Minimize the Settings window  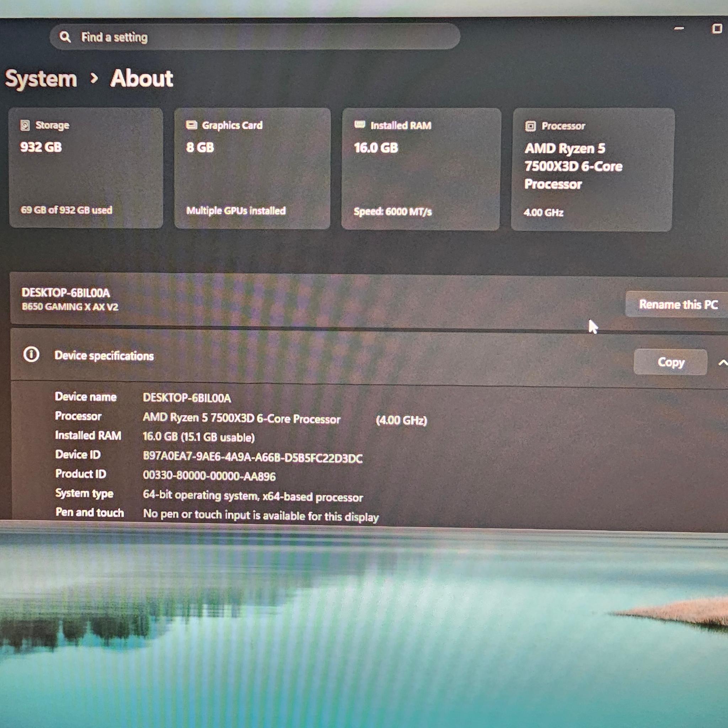pyautogui.click(x=679, y=28)
